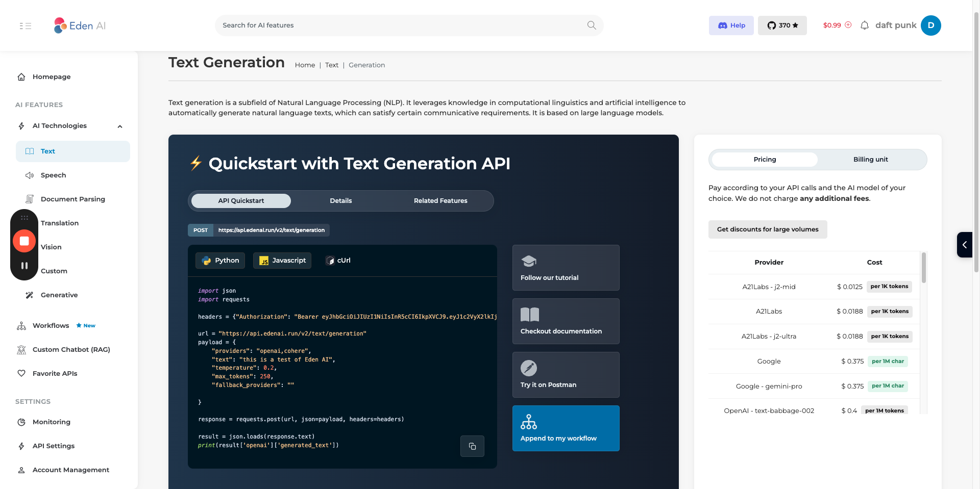Switch to the Billing unit toggle

tap(870, 160)
